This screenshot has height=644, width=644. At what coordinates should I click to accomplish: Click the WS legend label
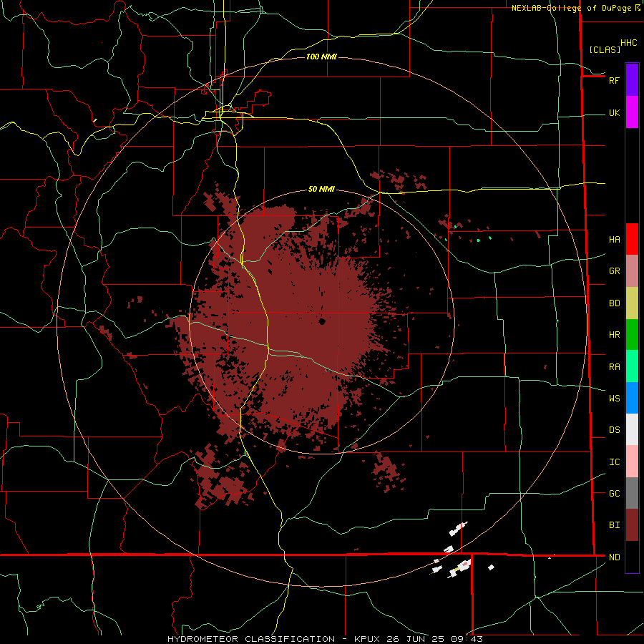pyautogui.click(x=614, y=399)
